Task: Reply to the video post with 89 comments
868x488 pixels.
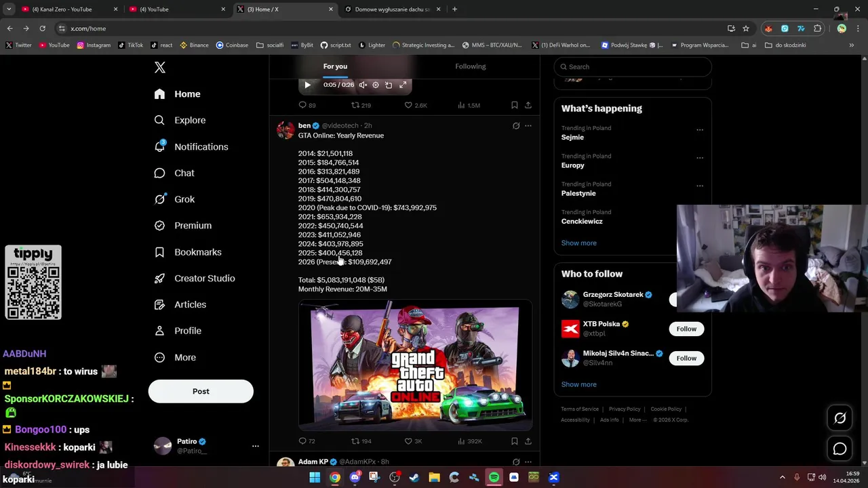Action: click(307, 105)
